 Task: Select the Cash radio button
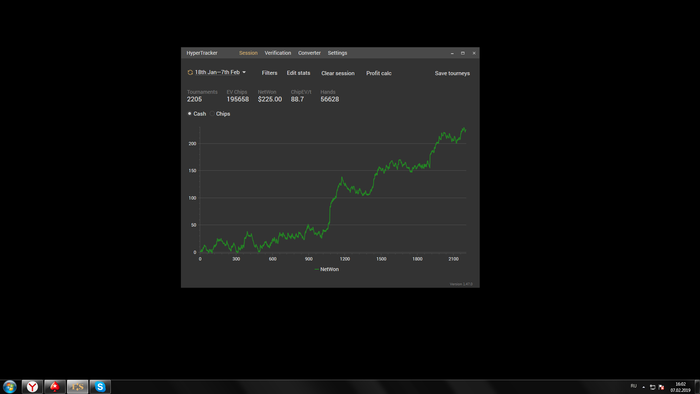click(x=190, y=114)
